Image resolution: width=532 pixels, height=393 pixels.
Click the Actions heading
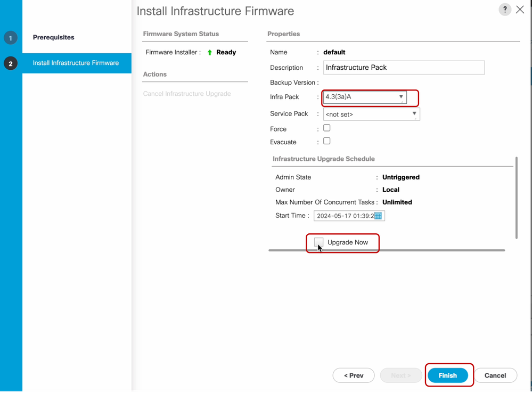(155, 75)
